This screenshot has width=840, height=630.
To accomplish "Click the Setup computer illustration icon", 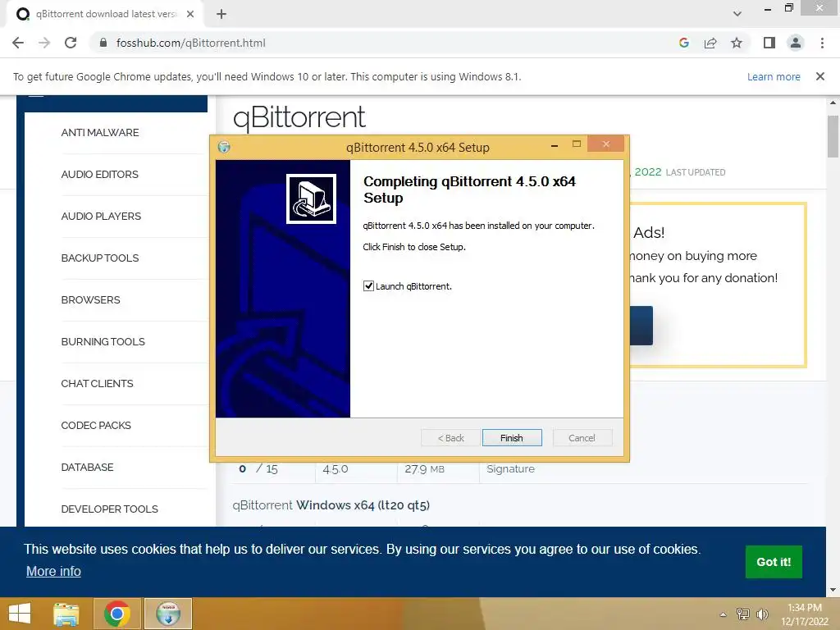I will (311, 199).
